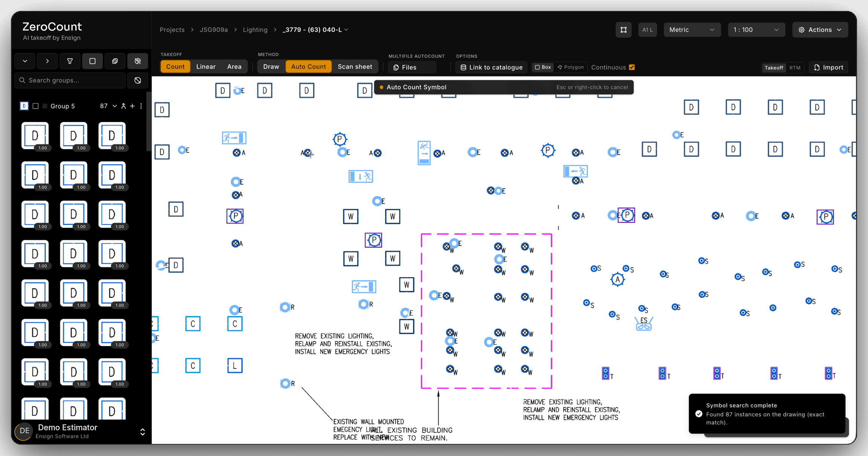Open the JSG909a breadcrumb link
The image size is (868, 456).
tap(214, 30)
